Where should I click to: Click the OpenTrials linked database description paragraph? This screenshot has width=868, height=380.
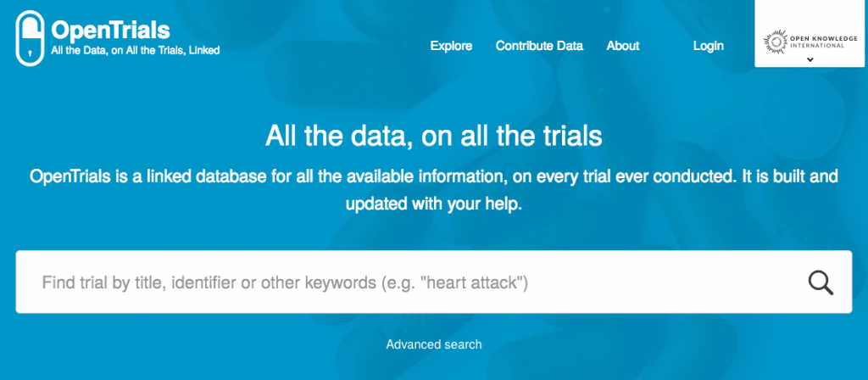tap(434, 190)
